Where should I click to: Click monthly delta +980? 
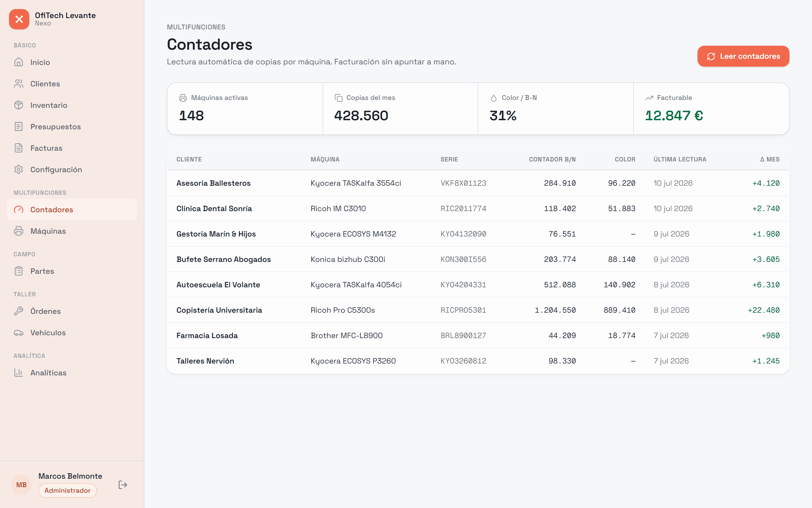pos(770,335)
